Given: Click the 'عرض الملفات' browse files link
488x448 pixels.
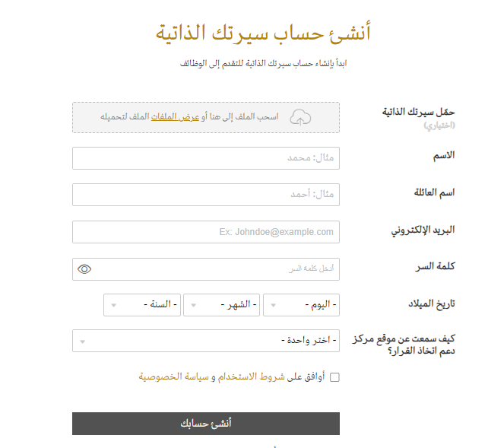Looking at the screenshot, I should (175, 116).
